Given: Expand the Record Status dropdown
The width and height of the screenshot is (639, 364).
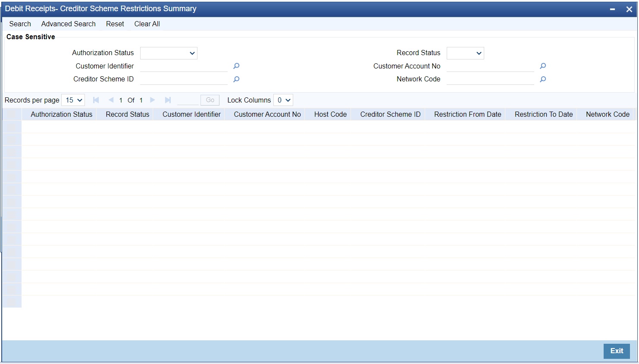Looking at the screenshot, I should pos(465,53).
